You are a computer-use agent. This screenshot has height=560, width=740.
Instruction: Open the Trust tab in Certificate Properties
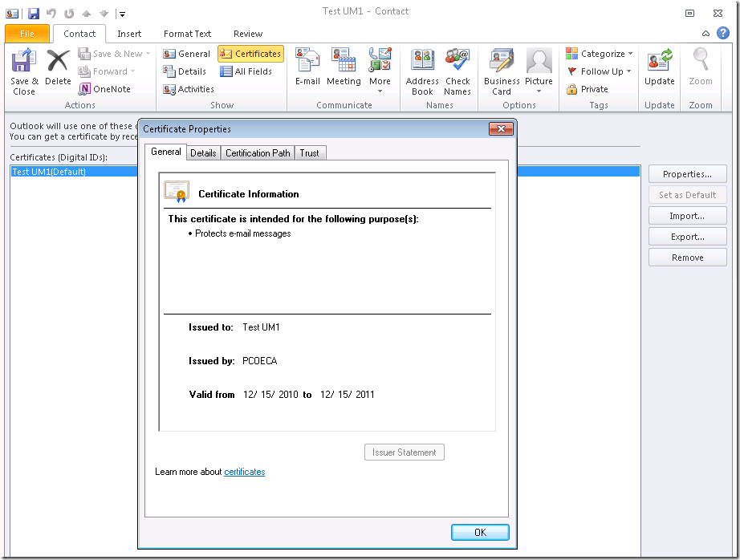(x=310, y=153)
